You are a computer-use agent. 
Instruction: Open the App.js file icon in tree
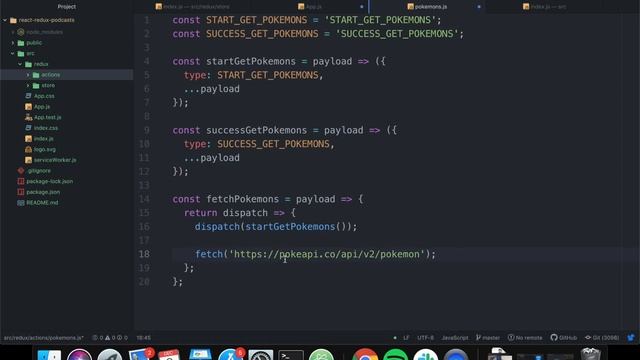click(28, 107)
